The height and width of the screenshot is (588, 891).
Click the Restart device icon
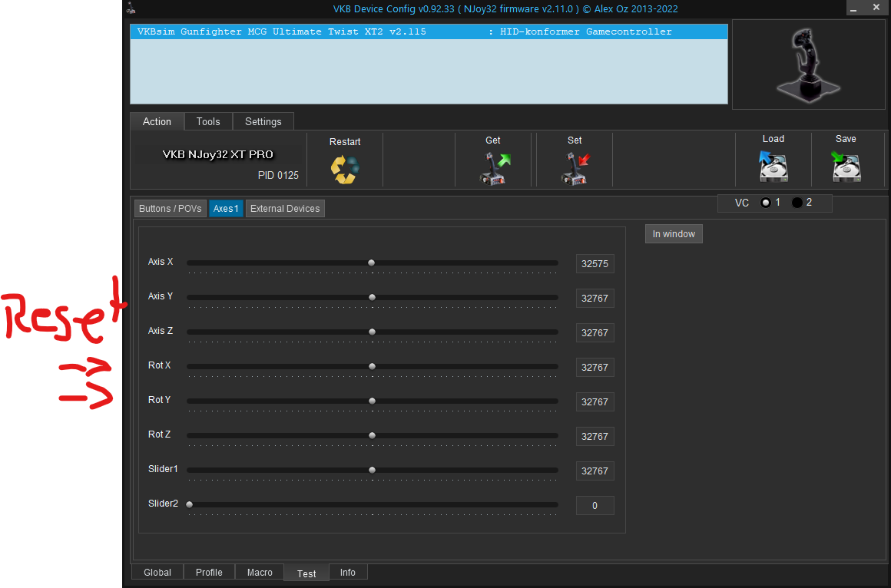click(x=344, y=169)
